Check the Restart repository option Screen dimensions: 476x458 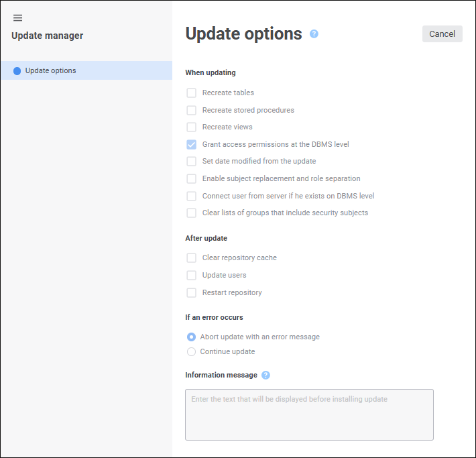click(x=192, y=293)
